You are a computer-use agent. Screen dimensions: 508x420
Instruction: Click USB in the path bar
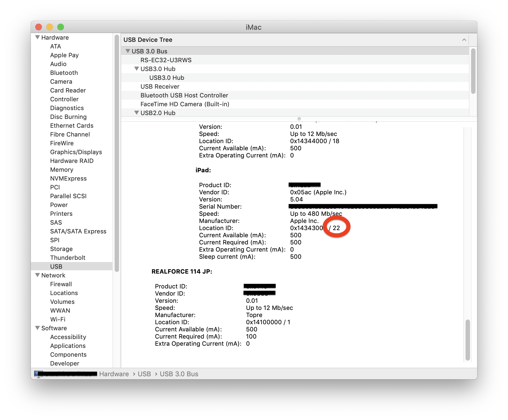(x=144, y=374)
